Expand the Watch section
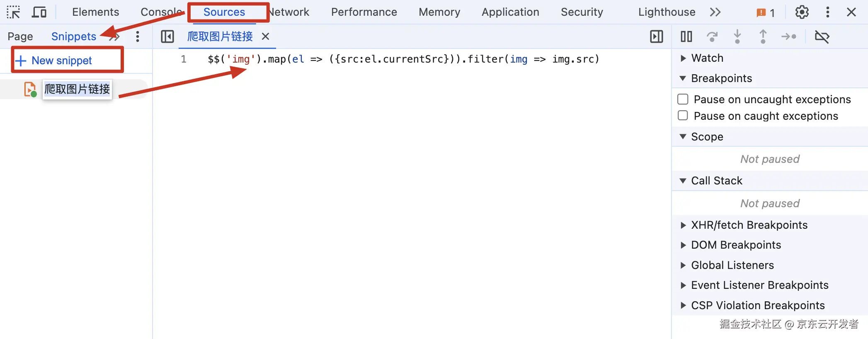Viewport: 868px width, 339px height. point(707,58)
